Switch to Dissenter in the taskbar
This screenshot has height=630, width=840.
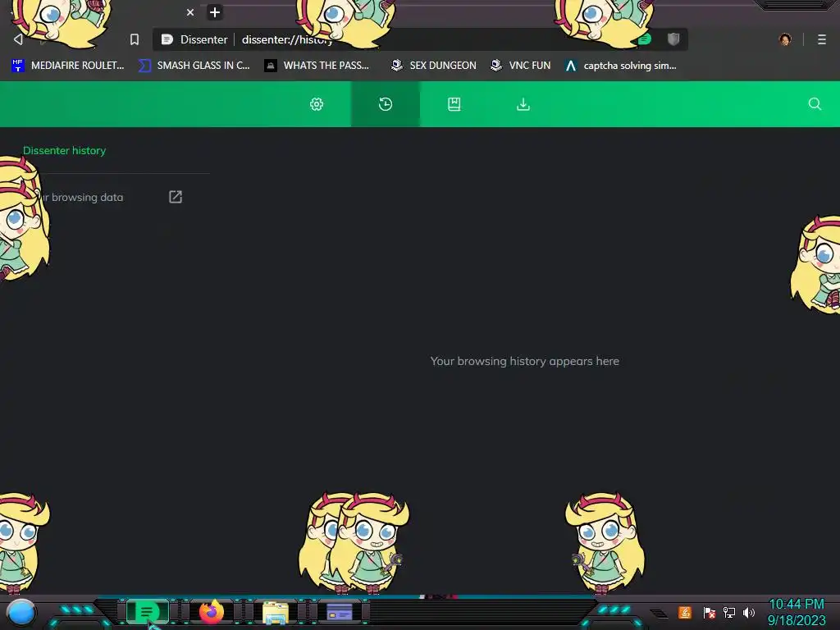[x=147, y=612]
